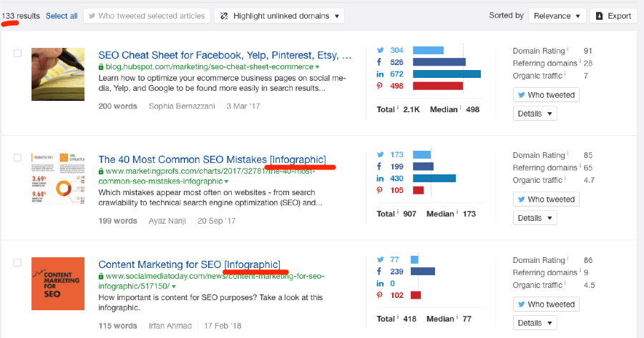Image resolution: width=644 pixels, height=338 pixels.
Task: Click the 20 Sep '17 date
Action: click(x=216, y=221)
